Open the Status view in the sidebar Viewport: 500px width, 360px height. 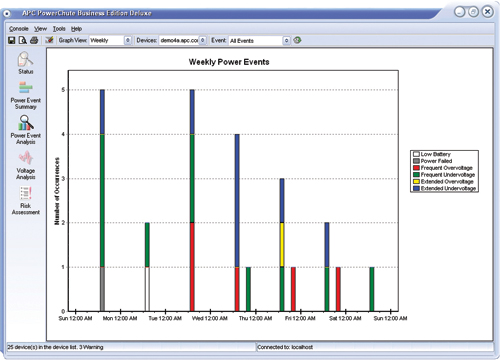point(26,63)
